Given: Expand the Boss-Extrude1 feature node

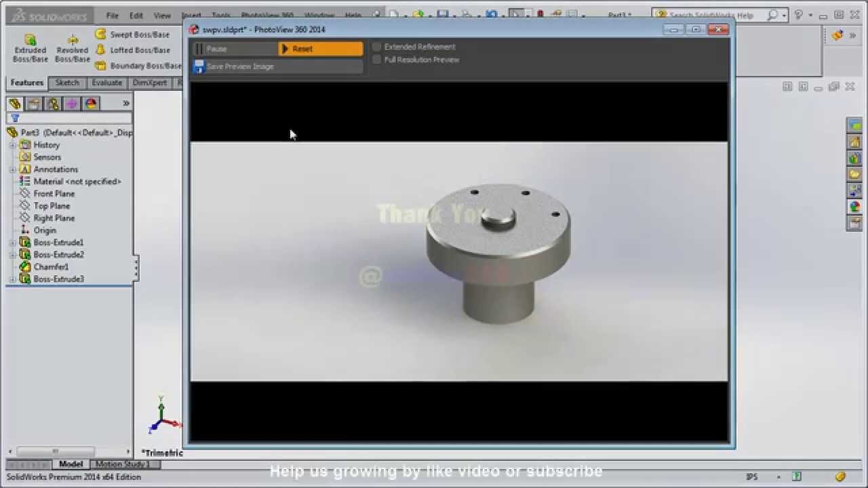Looking at the screenshot, I should [12, 243].
